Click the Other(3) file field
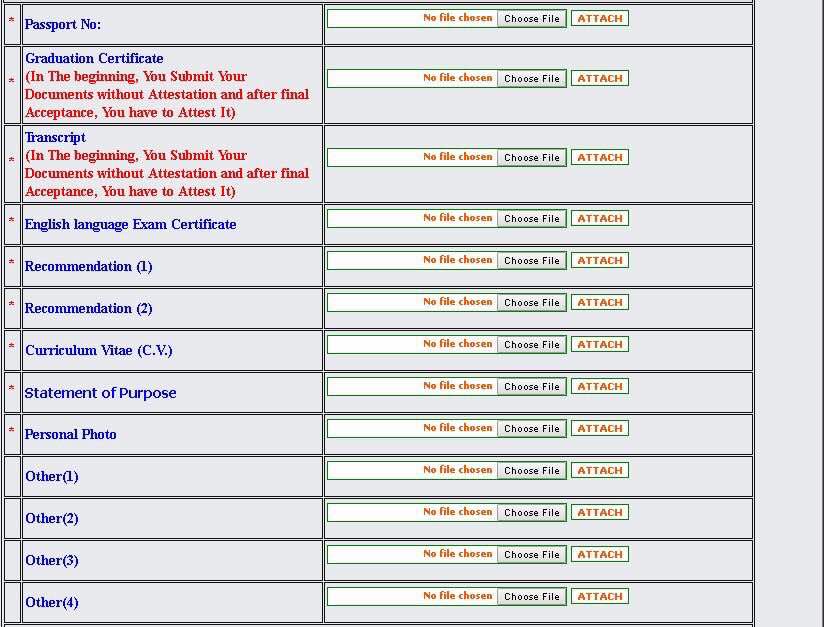 (x=412, y=554)
